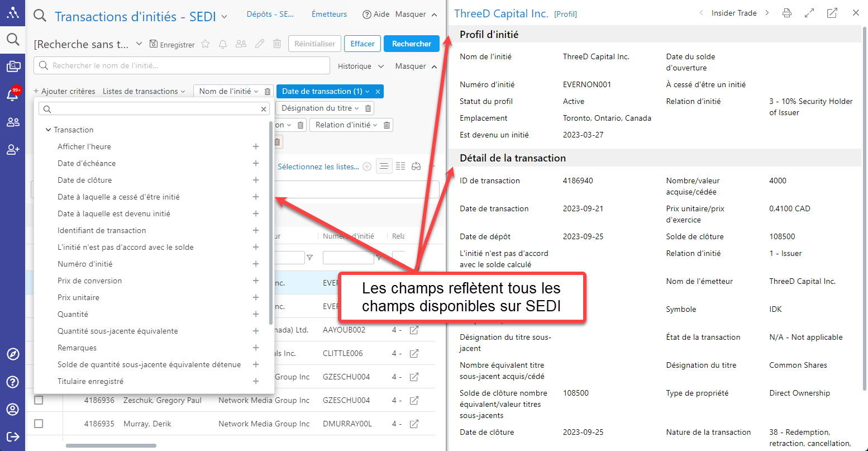
Task: Switch to the multi-line list view
Action: (x=400, y=167)
